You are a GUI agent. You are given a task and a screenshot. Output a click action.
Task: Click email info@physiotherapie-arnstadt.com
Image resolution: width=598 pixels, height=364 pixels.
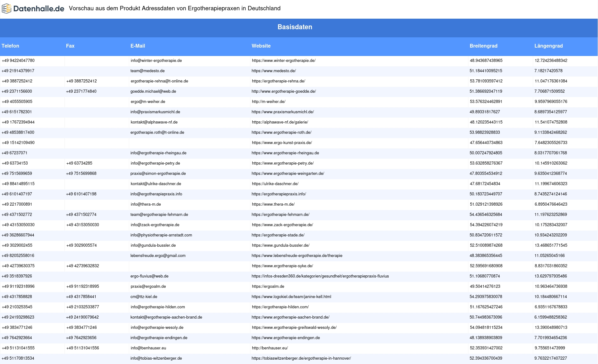click(x=161, y=235)
